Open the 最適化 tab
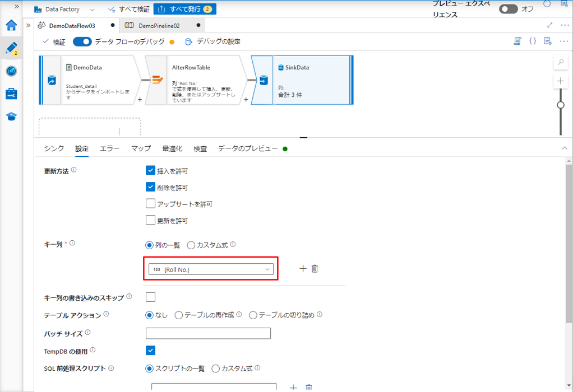This screenshot has height=392, width=573. point(172,148)
